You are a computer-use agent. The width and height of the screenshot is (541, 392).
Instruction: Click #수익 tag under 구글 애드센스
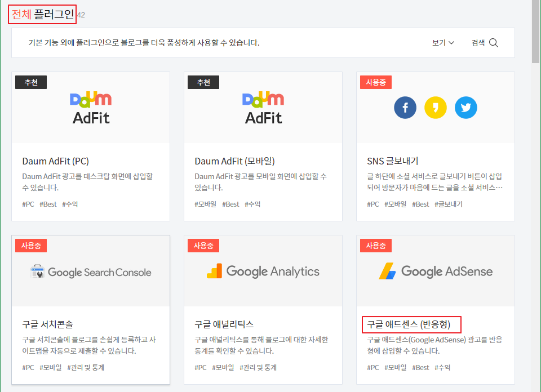tap(443, 368)
